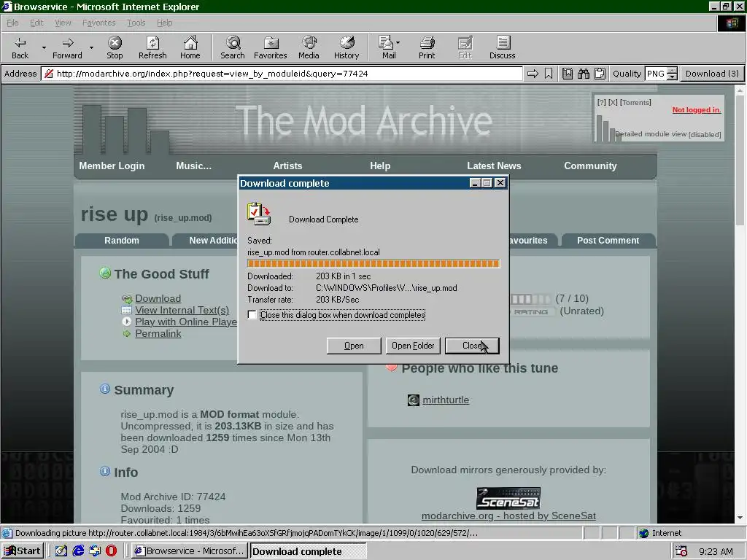Click the 7/10 rating bar
Viewport: 747px width, 560px height.
(x=531, y=299)
